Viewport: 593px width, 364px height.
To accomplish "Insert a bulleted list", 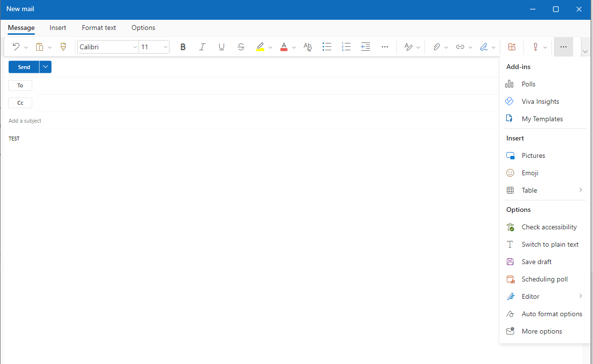I will tap(327, 47).
